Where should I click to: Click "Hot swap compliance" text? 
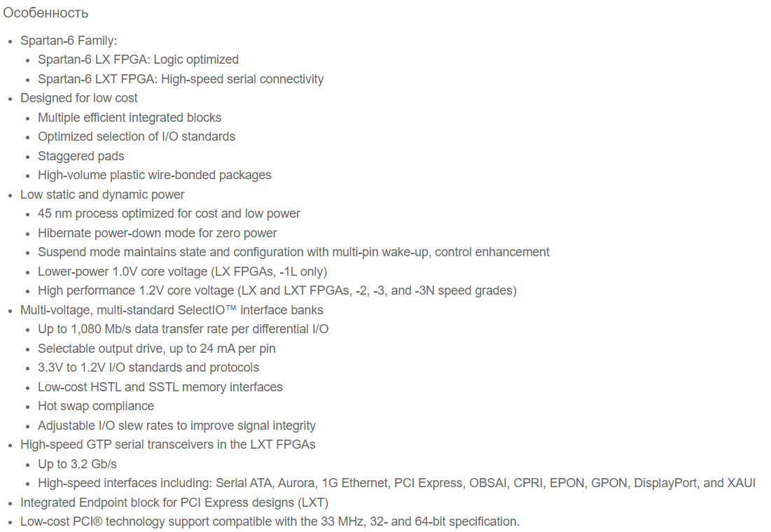click(96, 406)
